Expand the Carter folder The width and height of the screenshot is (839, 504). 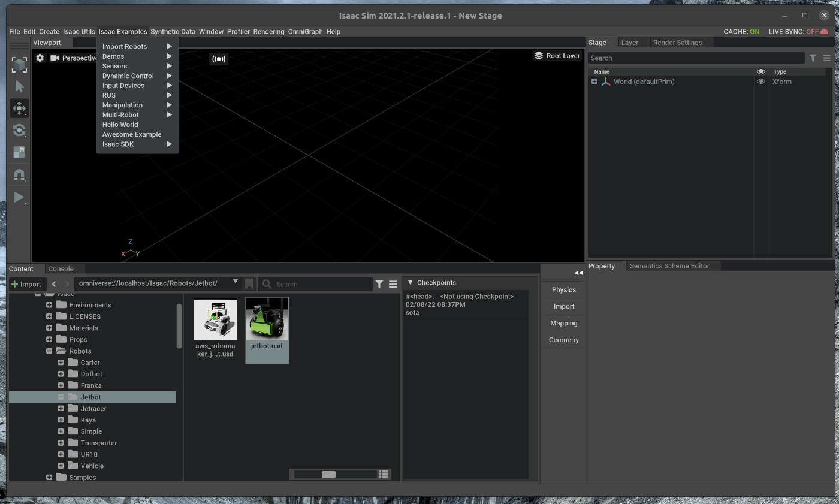[x=61, y=363]
